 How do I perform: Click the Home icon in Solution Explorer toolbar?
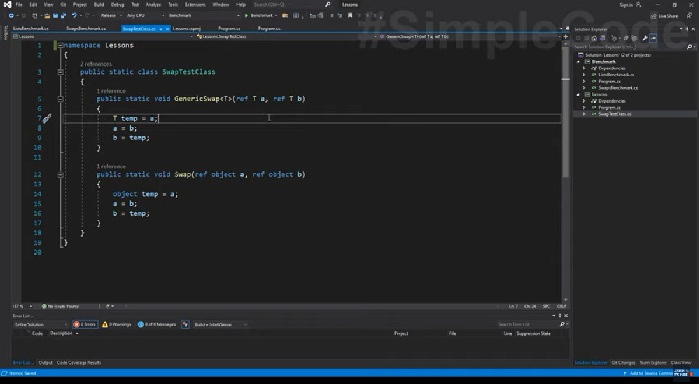tap(594, 38)
